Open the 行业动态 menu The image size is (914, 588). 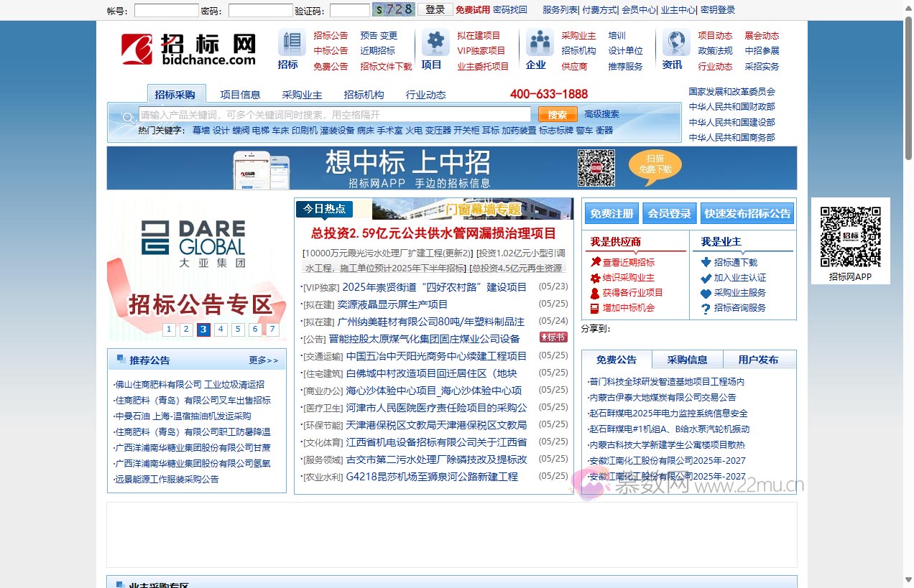pyautogui.click(x=425, y=93)
